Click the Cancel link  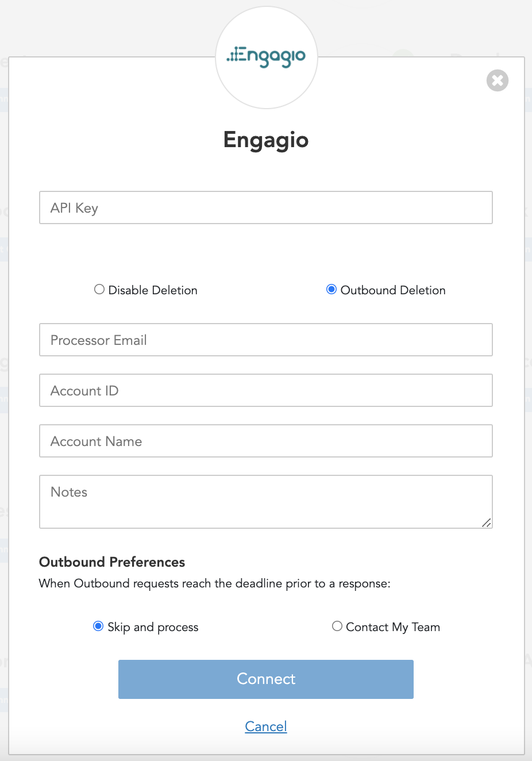point(266,727)
